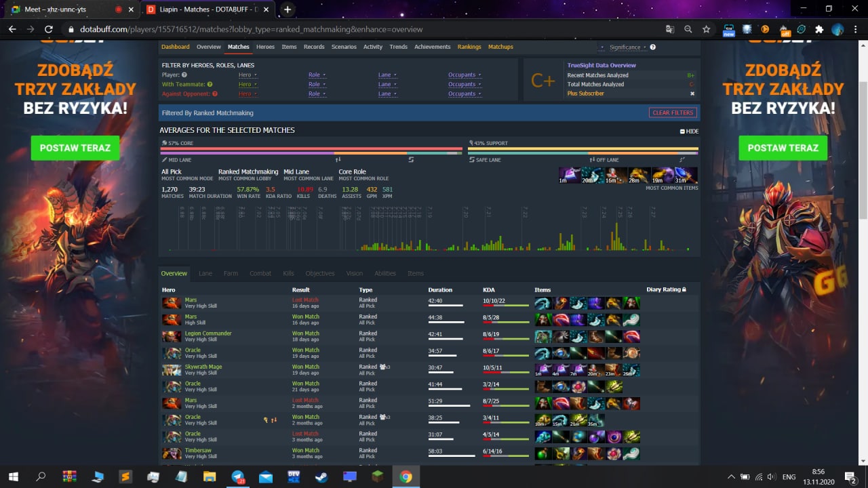Click the Skywrath Mage hero portrait
The height and width of the screenshot is (488, 868).
pyautogui.click(x=171, y=369)
